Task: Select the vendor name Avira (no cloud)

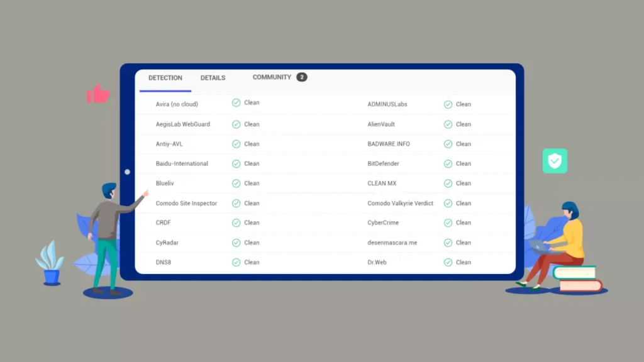Action: pos(177,104)
